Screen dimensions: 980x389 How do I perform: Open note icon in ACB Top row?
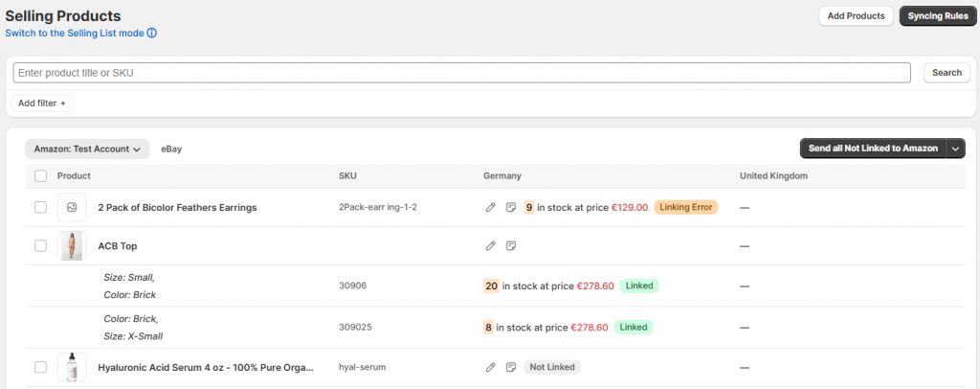511,246
